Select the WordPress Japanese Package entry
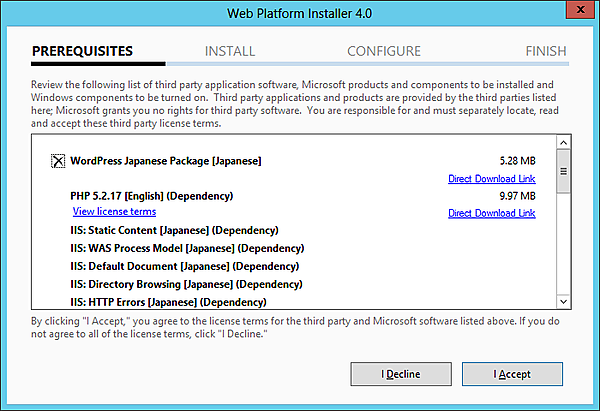 pyautogui.click(x=165, y=160)
